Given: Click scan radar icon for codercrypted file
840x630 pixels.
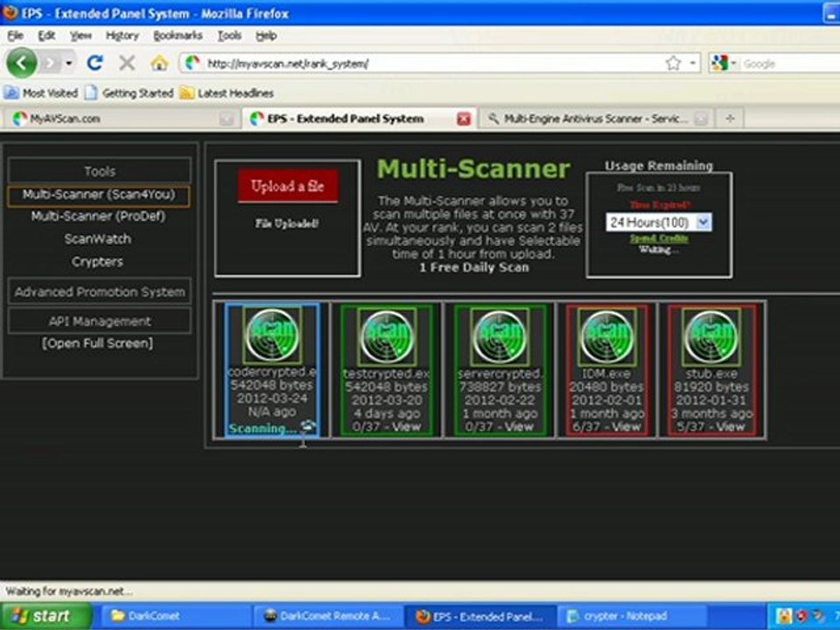Looking at the screenshot, I should 272,336.
